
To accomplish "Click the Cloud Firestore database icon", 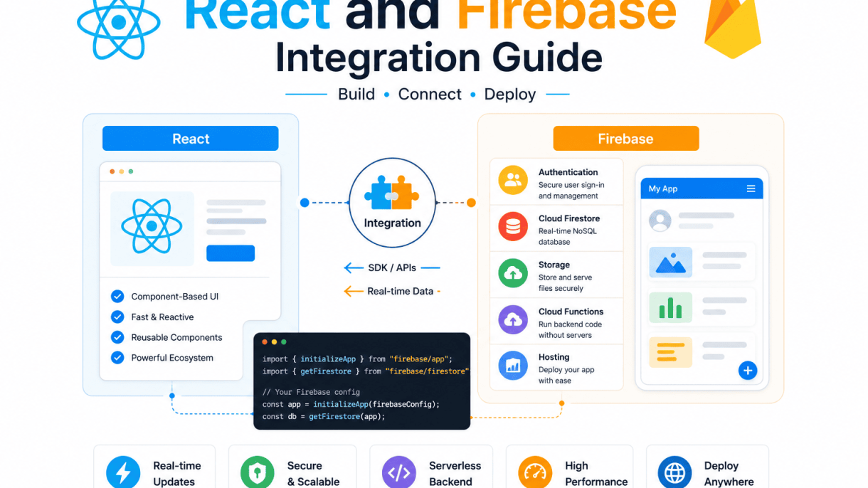I will (x=513, y=227).
